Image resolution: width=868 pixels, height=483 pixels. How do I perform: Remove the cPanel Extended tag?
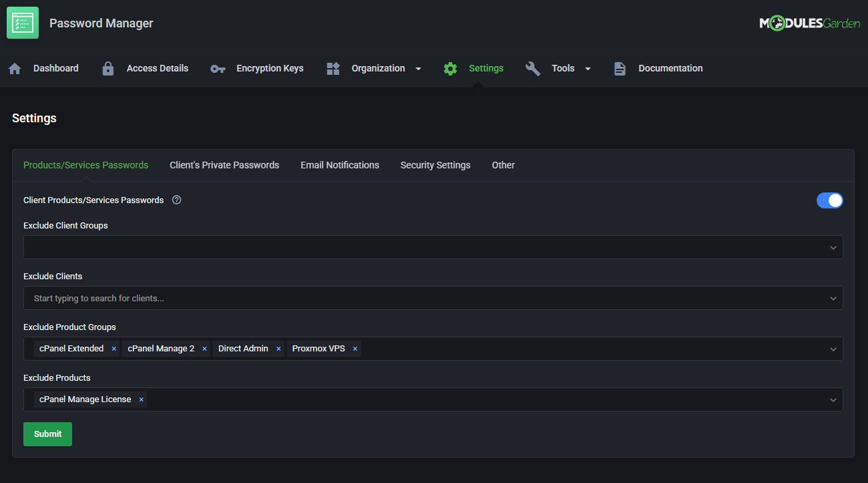pyautogui.click(x=114, y=349)
